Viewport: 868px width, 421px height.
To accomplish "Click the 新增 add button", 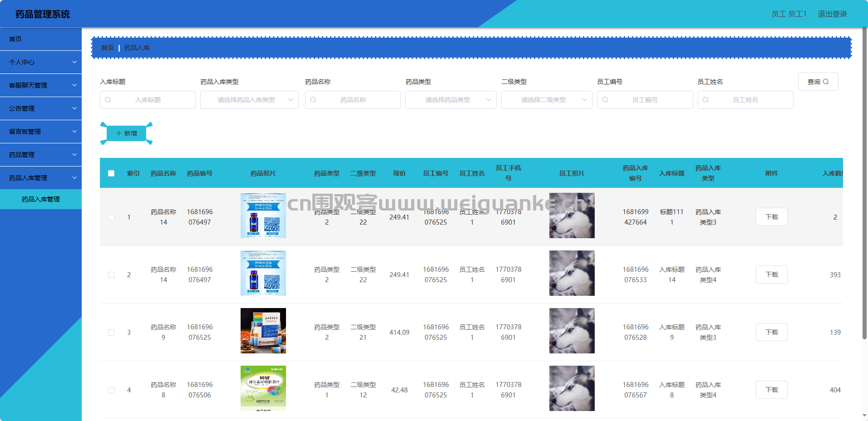I will coord(127,133).
